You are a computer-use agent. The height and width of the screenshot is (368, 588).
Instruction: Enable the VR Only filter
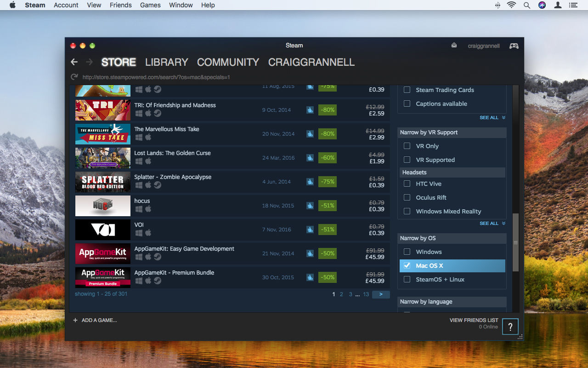[407, 146]
